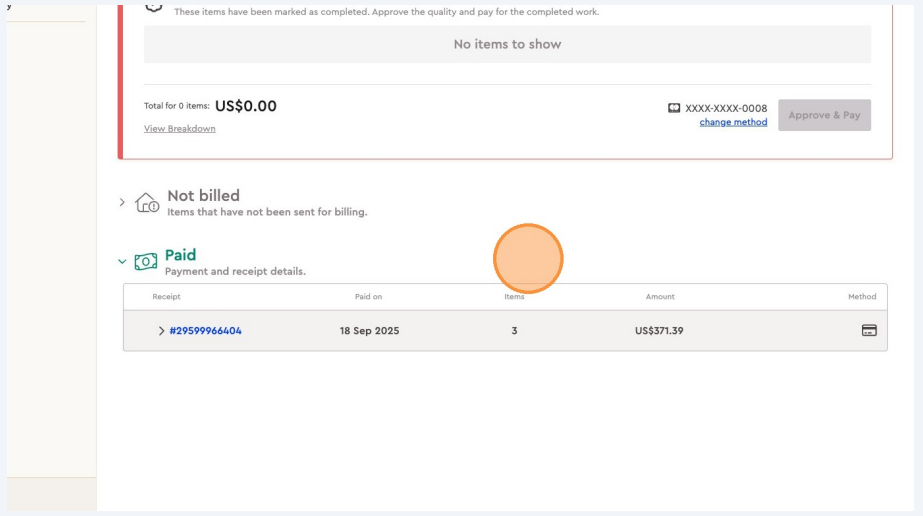Click the card icon beside XXXX-XXXX-0008
Viewport: 923px width, 516px height.
point(674,108)
